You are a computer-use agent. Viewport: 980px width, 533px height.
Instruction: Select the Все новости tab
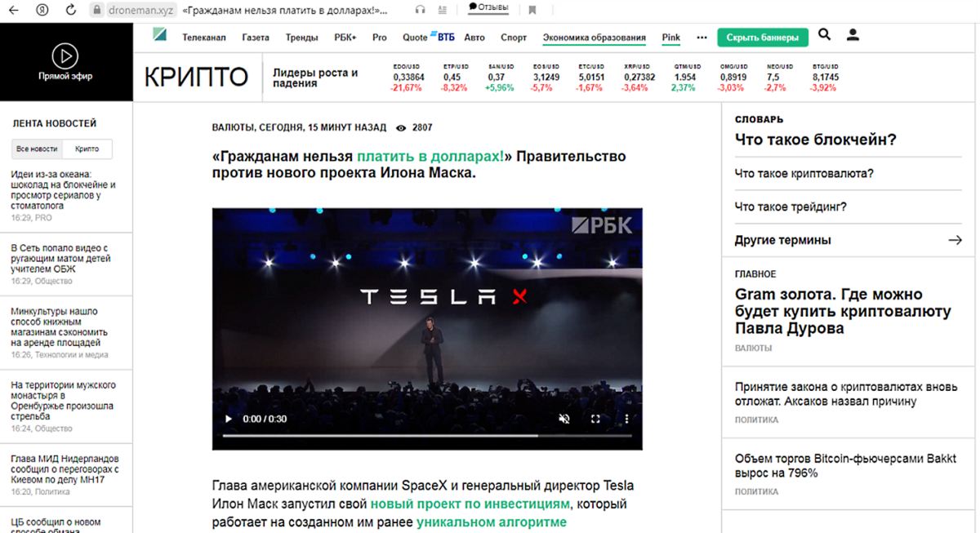pos(38,149)
